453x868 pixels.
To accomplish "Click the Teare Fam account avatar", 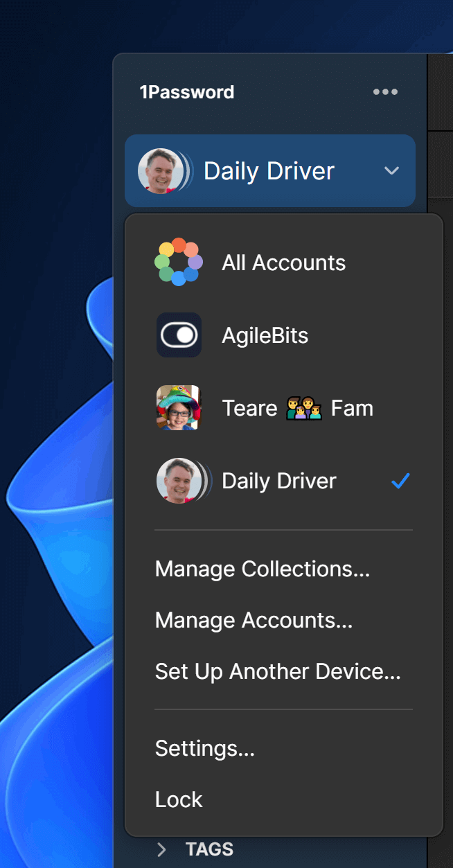I will click(179, 408).
